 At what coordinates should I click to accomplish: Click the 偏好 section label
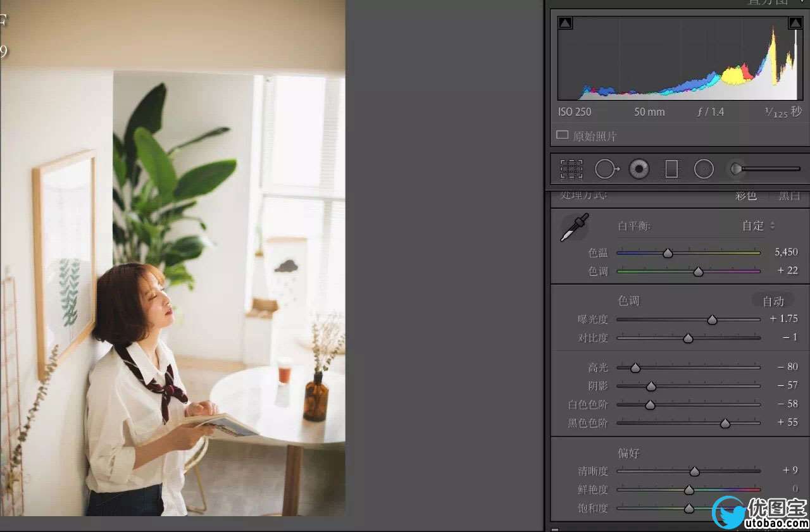630,453
